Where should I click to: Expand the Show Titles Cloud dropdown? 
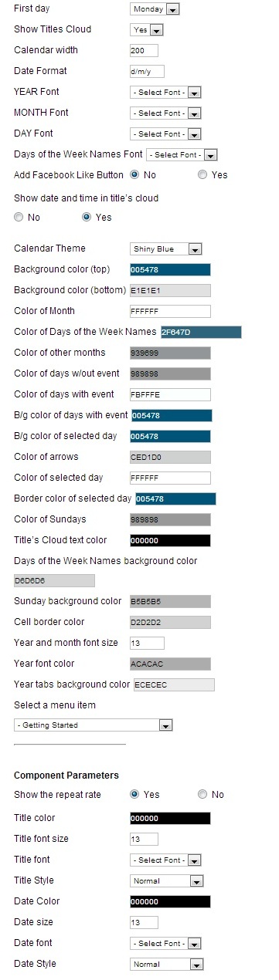point(147,30)
